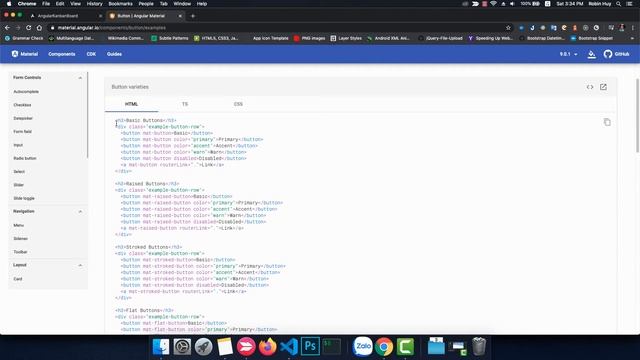Open the version 9.0.1 dropdown
Screen dimensions: 640x360
click(x=569, y=54)
